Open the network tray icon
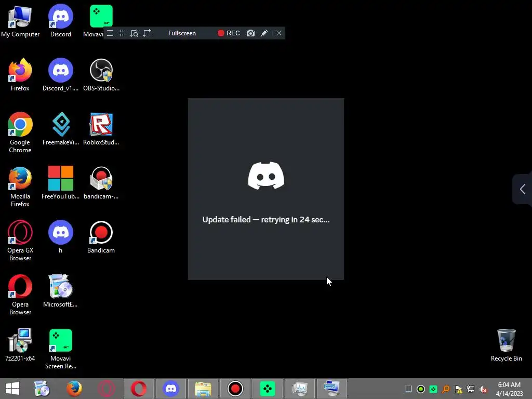Viewport: 532px width, 399px height. (471, 389)
